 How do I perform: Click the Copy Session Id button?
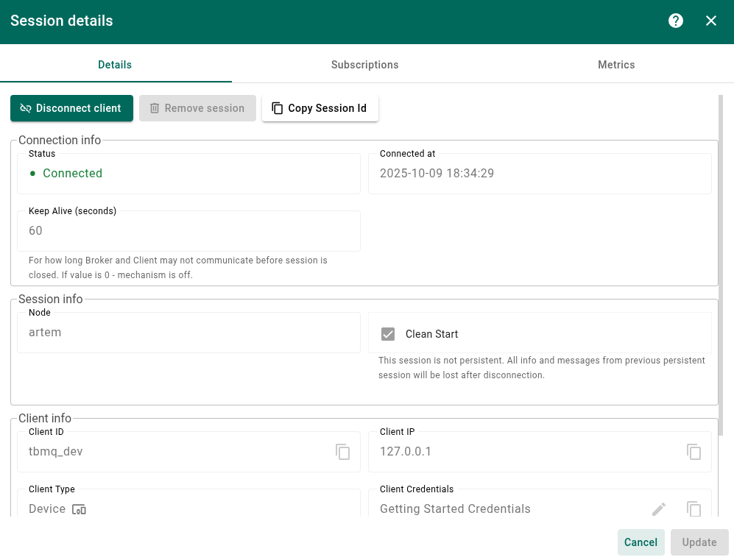click(320, 108)
